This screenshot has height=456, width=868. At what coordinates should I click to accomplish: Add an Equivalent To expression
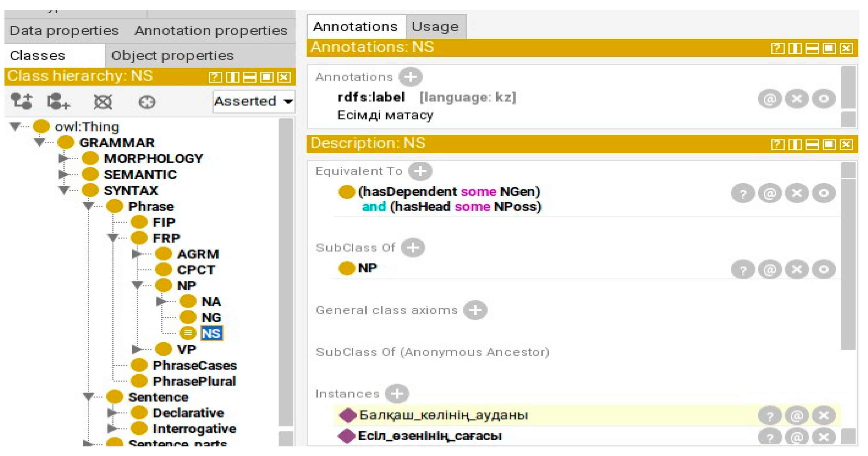point(420,171)
